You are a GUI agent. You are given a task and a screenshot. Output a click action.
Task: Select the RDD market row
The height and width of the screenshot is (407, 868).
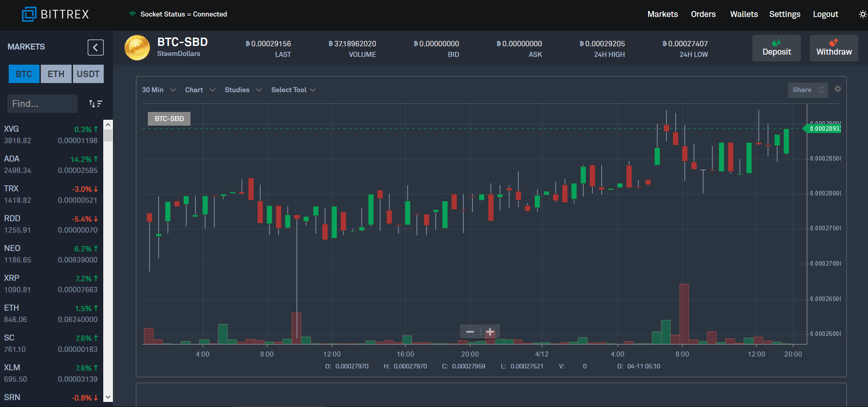click(x=51, y=224)
